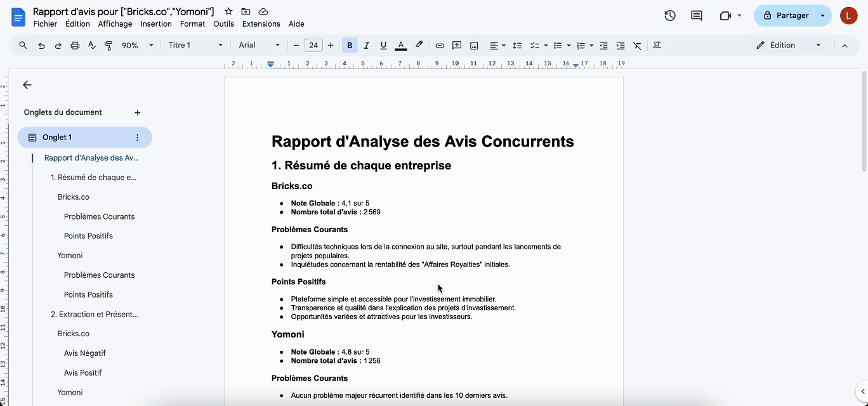Viewport: 868px width, 406px height.
Task: Open the Édition menu in menu bar
Action: [x=77, y=24]
